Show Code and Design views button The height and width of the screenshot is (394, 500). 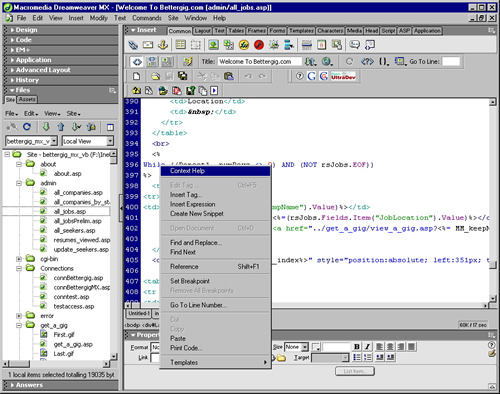point(152,62)
